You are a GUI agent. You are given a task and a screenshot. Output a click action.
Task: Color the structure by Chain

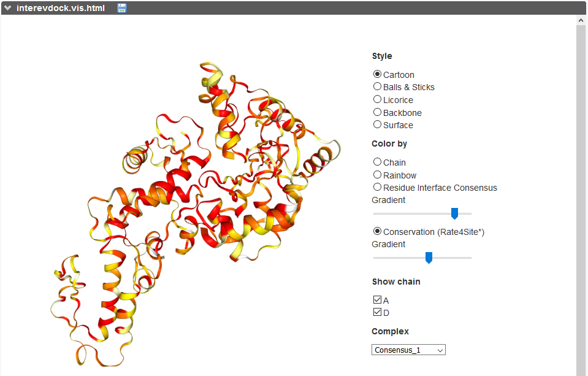coord(377,162)
